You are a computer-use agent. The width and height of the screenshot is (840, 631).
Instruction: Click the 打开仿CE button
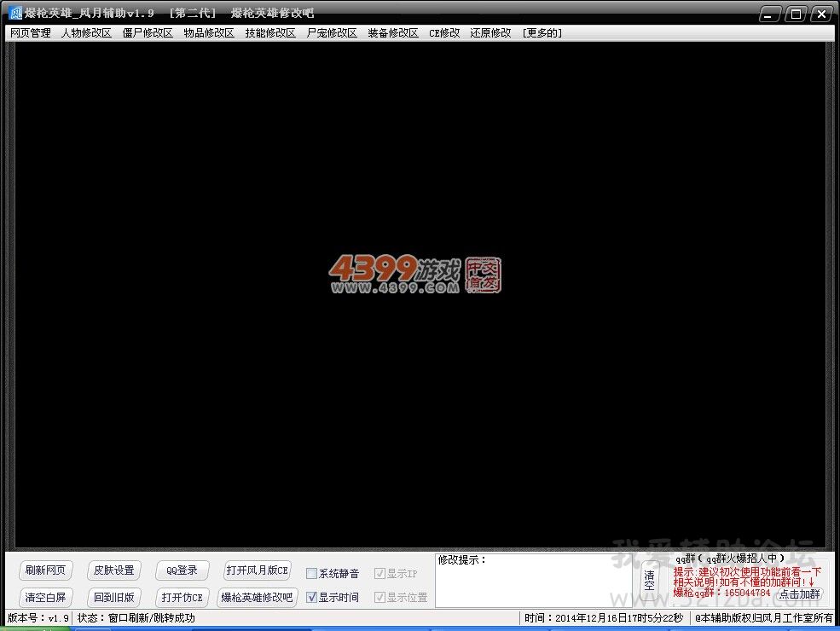[x=182, y=597]
